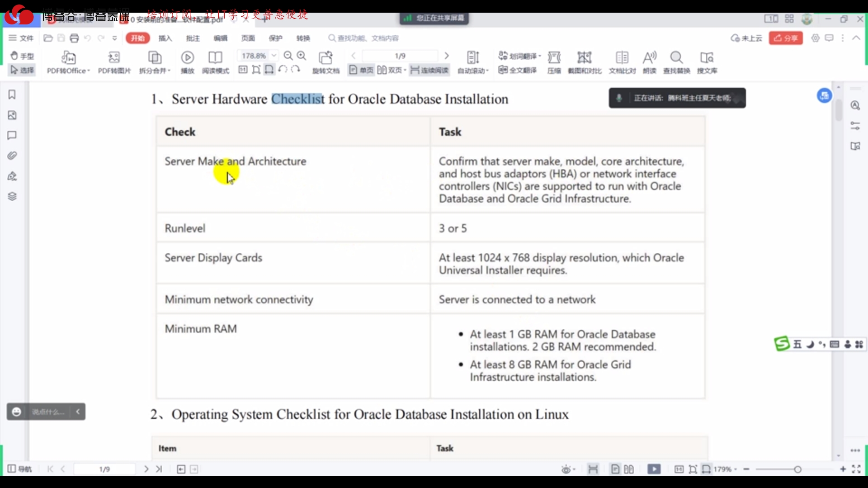Switch to the 转换 tab
The height and width of the screenshot is (488, 868).
coord(303,38)
